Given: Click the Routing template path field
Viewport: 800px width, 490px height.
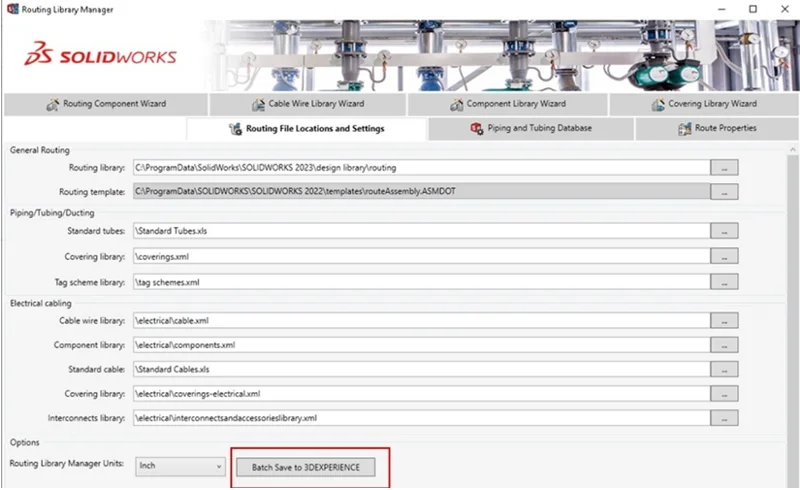Looking at the screenshot, I should (x=421, y=191).
